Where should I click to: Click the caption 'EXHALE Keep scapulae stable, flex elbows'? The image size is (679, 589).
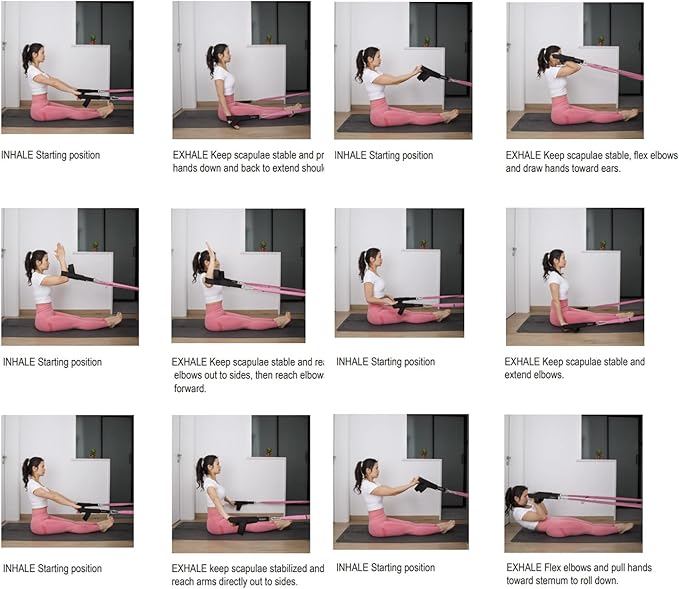coord(592,155)
